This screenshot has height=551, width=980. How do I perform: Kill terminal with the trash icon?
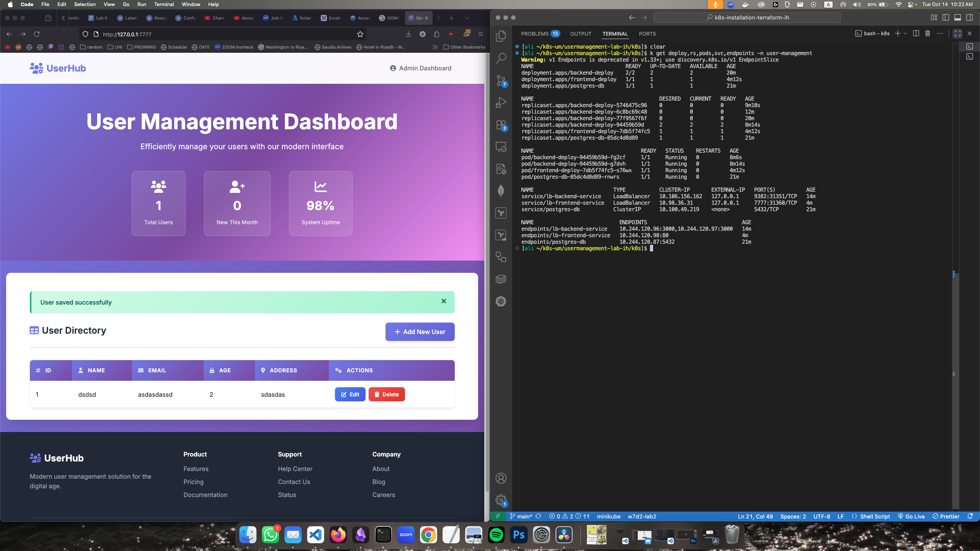pyautogui.click(x=928, y=34)
